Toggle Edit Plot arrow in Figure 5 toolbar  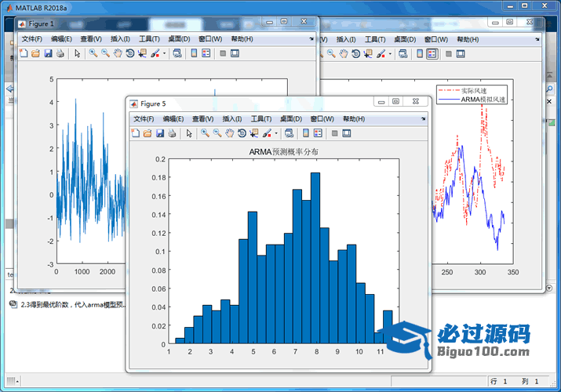tap(189, 133)
